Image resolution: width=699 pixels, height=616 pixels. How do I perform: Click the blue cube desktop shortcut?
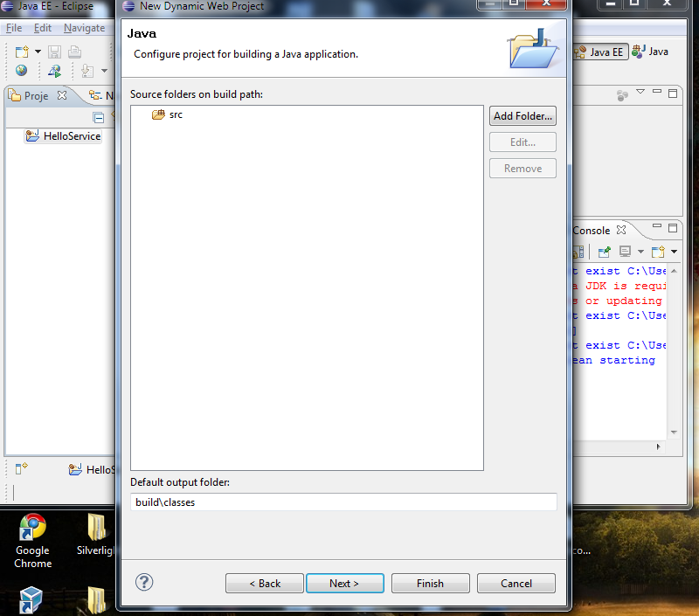point(31,600)
